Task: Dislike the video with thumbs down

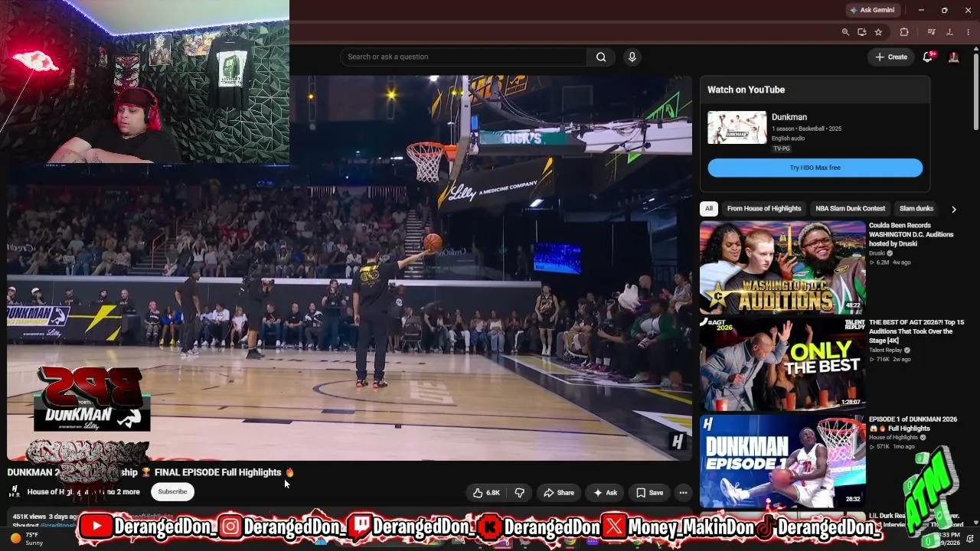Action: click(519, 493)
